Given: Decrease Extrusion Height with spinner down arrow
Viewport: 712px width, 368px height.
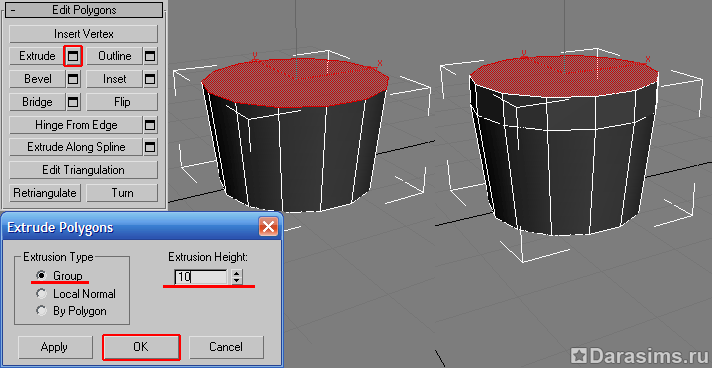Looking at the screenshot, I should (x=236, y=281).
